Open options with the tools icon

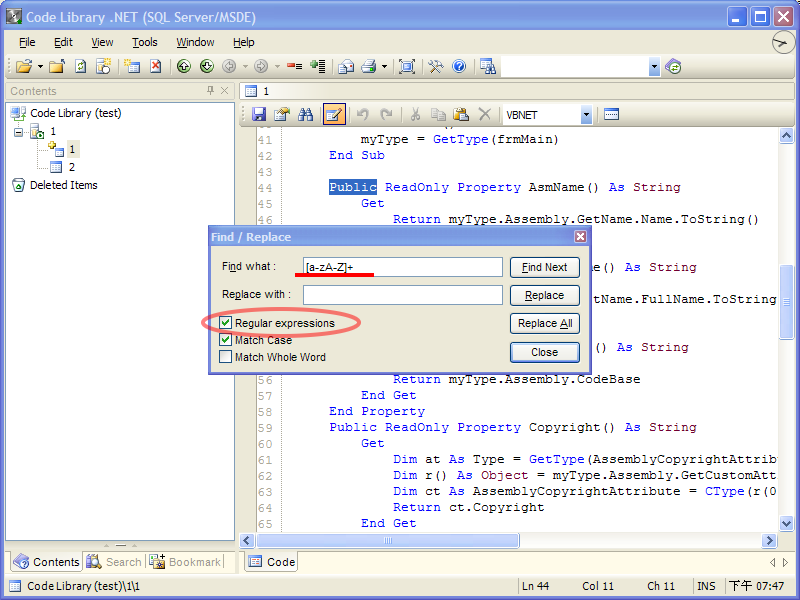(436, 66)
